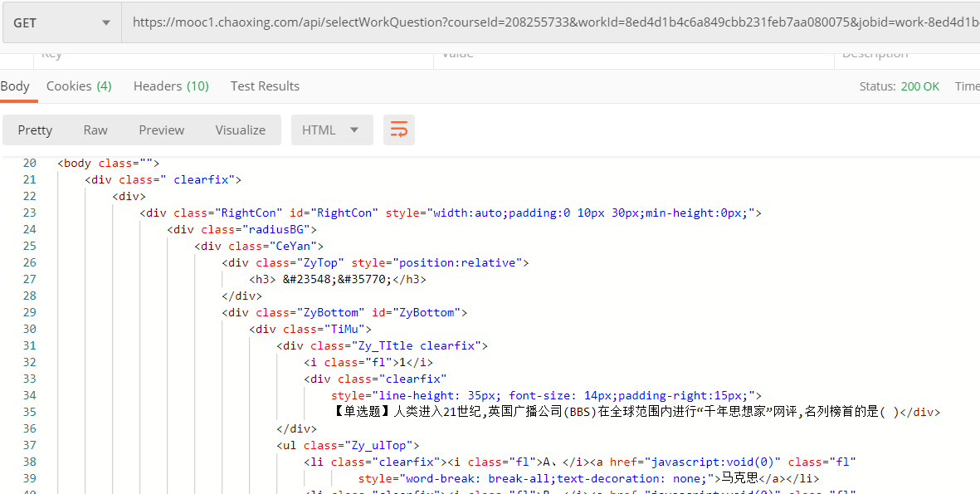Expand the Body section tab
Screen dimensions: 980x494
(x=15, y=86)
